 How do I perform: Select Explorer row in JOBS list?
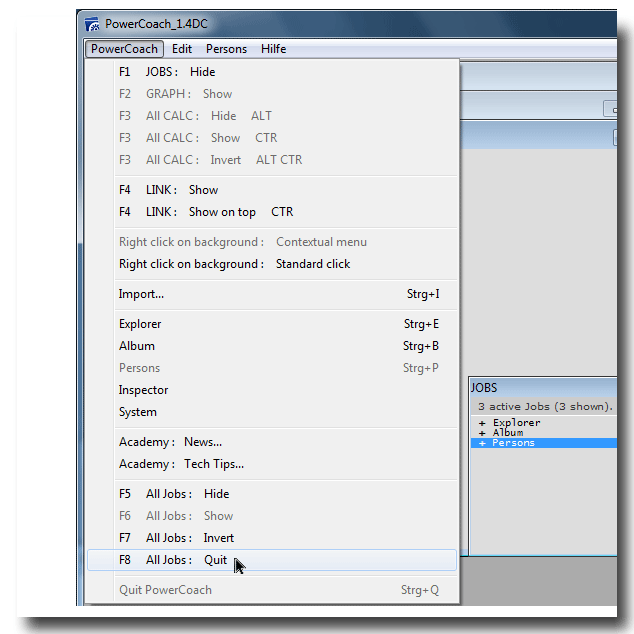coord(544,423)
